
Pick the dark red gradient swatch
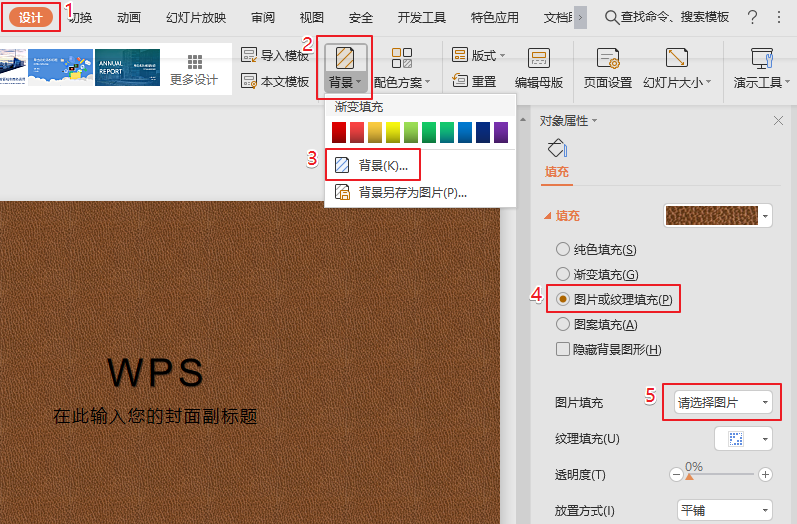pyautogui.click(x=339, y=132)
